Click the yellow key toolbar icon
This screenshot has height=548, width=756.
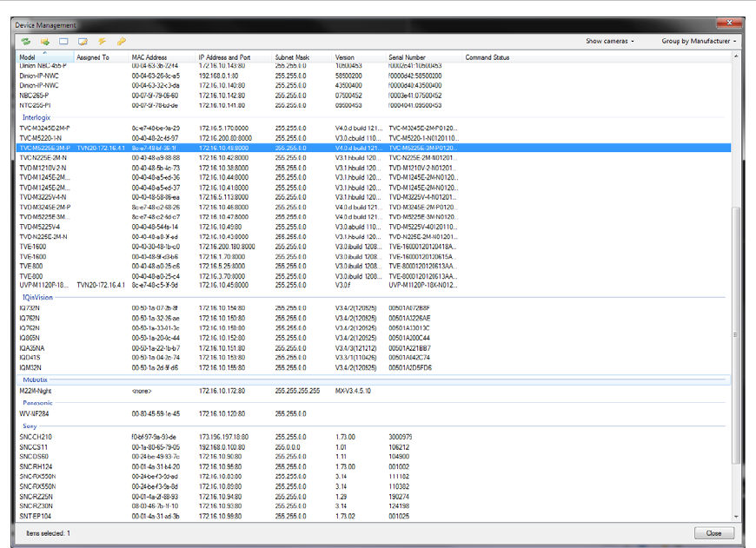click(121, 42)
